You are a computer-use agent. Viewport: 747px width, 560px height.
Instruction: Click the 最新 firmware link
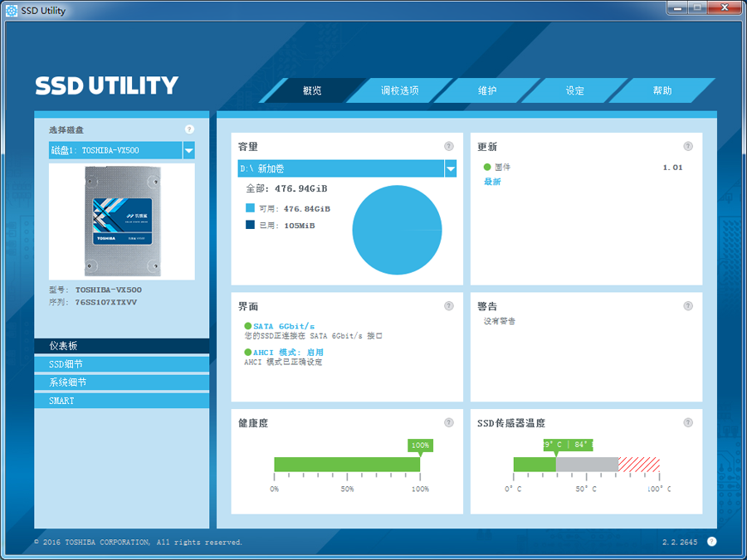click(x=492, y=182)
